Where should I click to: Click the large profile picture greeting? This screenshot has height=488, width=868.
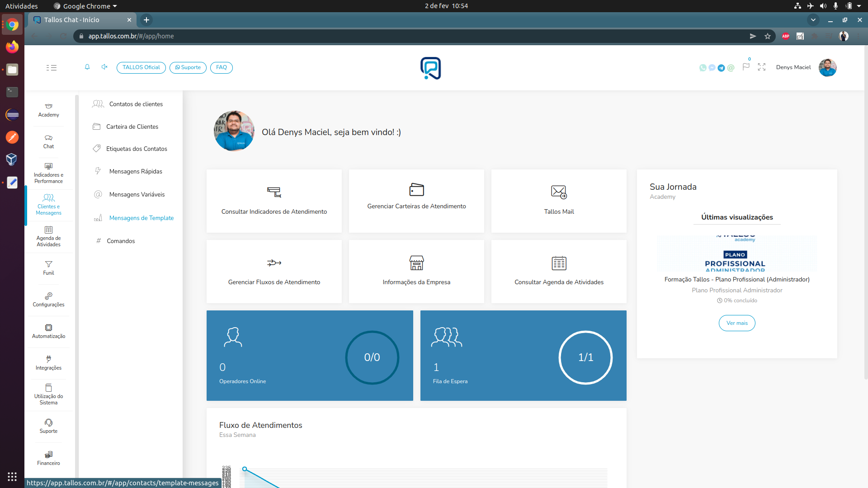(234, 131)
